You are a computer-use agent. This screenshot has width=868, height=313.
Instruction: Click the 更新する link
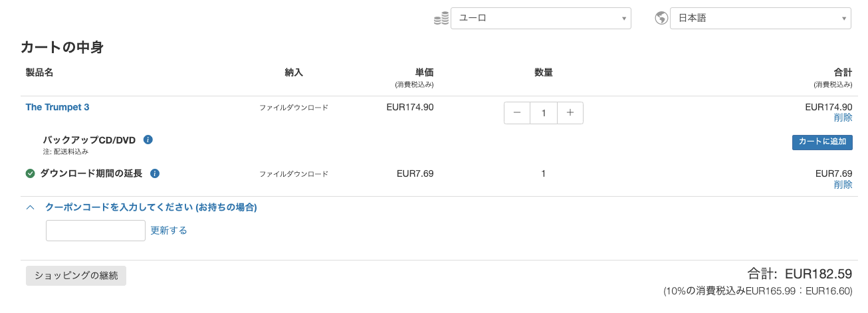coord(169,231)
